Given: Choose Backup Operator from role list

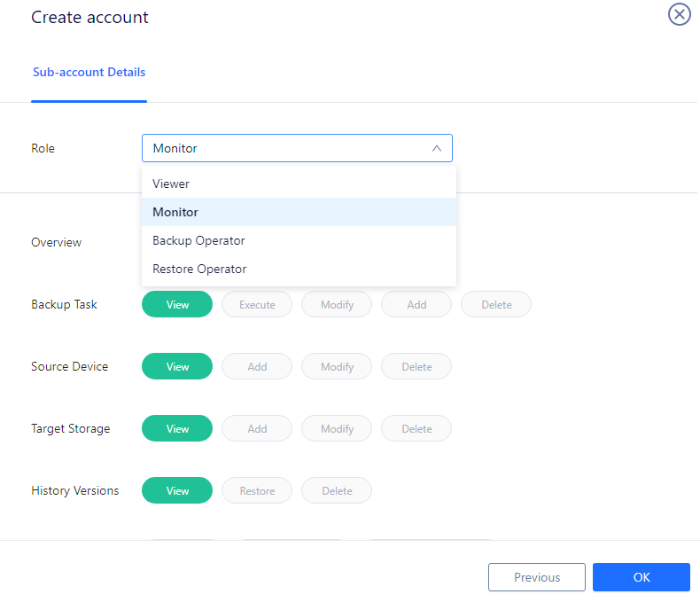Looking at the screenshot, I should (x=299, y=240).
